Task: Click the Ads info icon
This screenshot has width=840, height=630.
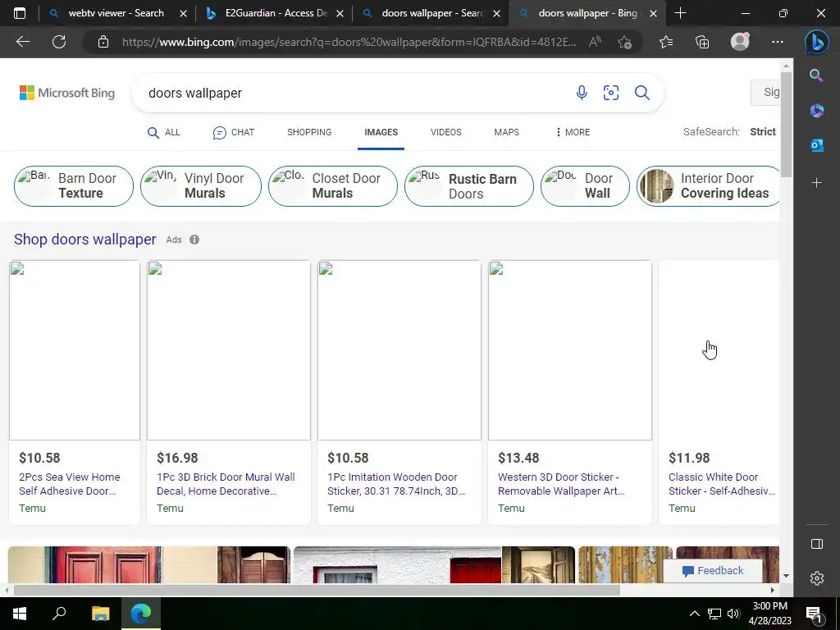Action: [x=194, y=240]
